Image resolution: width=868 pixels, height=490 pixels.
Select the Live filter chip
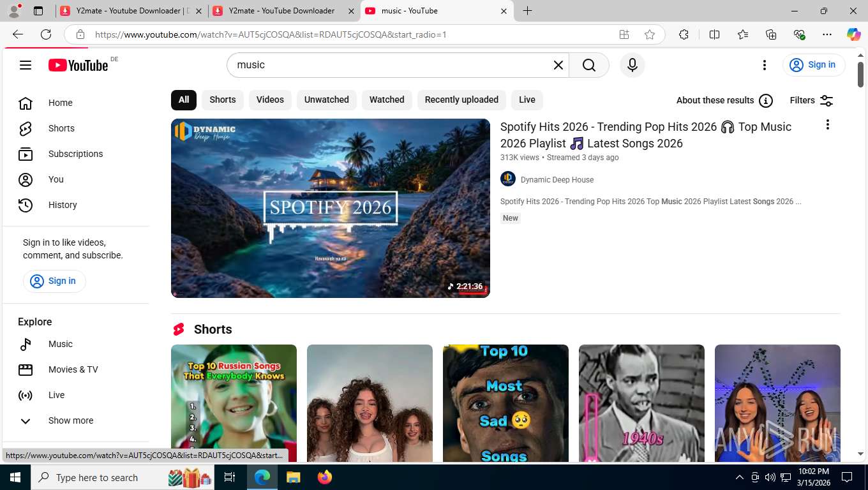tap(527, 100)
